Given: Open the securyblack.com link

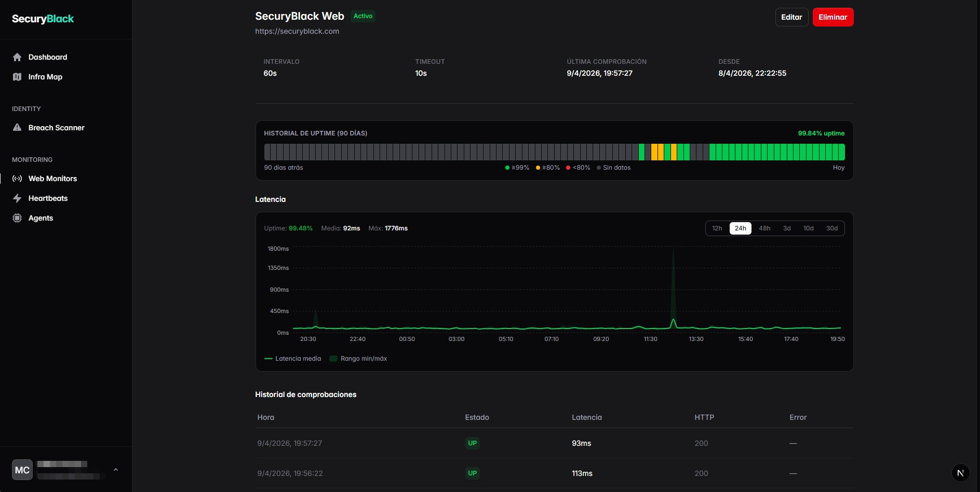Looking at the screenshot, I should [x=297, y=31].
